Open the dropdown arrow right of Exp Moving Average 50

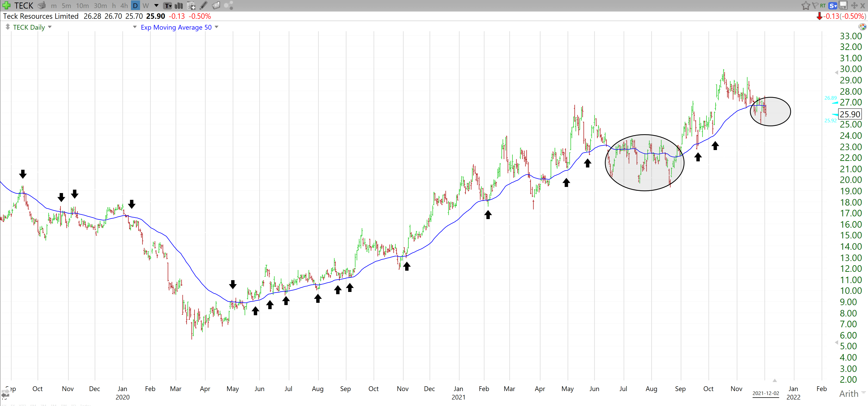click(217, 27)
